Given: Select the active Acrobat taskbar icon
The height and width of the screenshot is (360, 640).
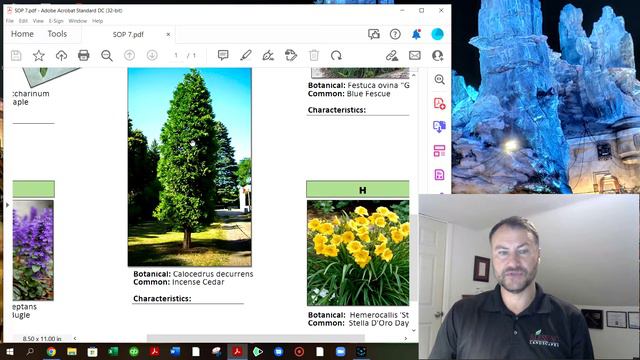Looking at the screenshot, I should coord(237,351).
